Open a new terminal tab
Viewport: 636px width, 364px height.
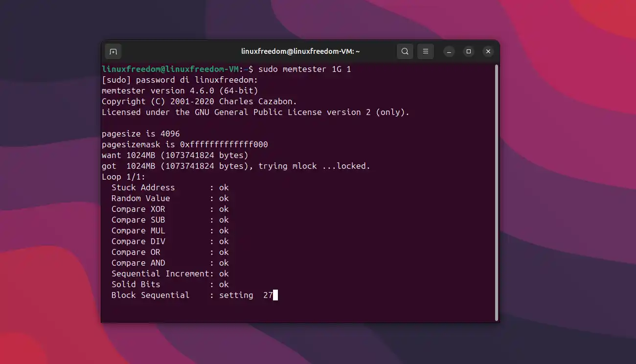(113, 51)
